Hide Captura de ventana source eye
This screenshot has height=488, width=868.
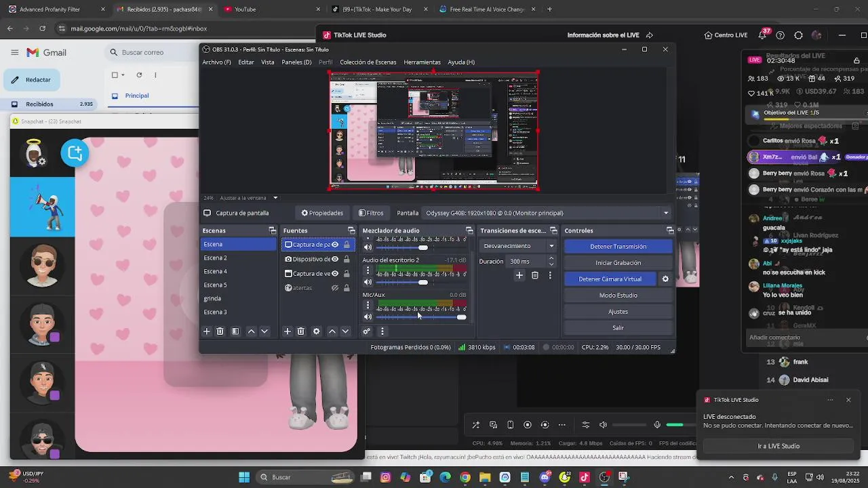[335, 274]
